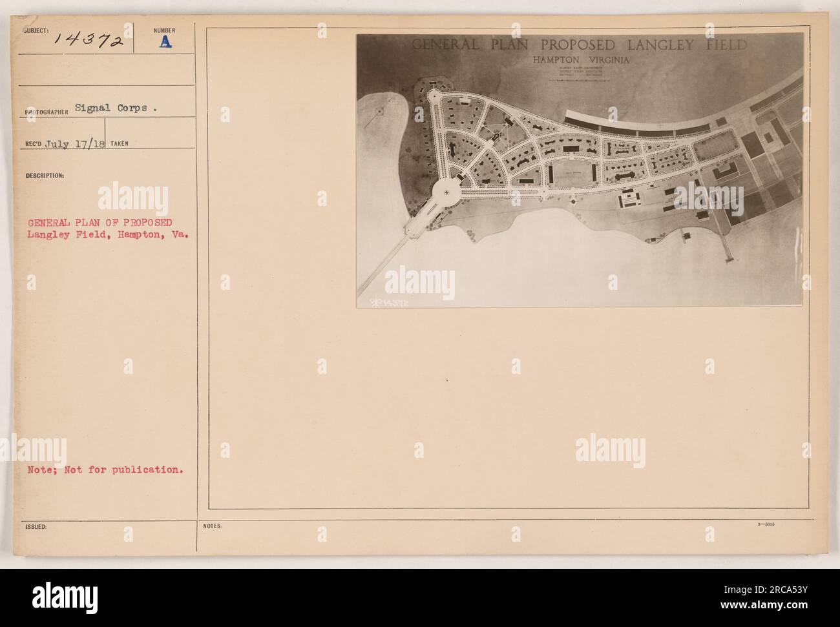Click the Langley Field plan photograph
Screen dimensions: 840x627
[x=580, y=170]
